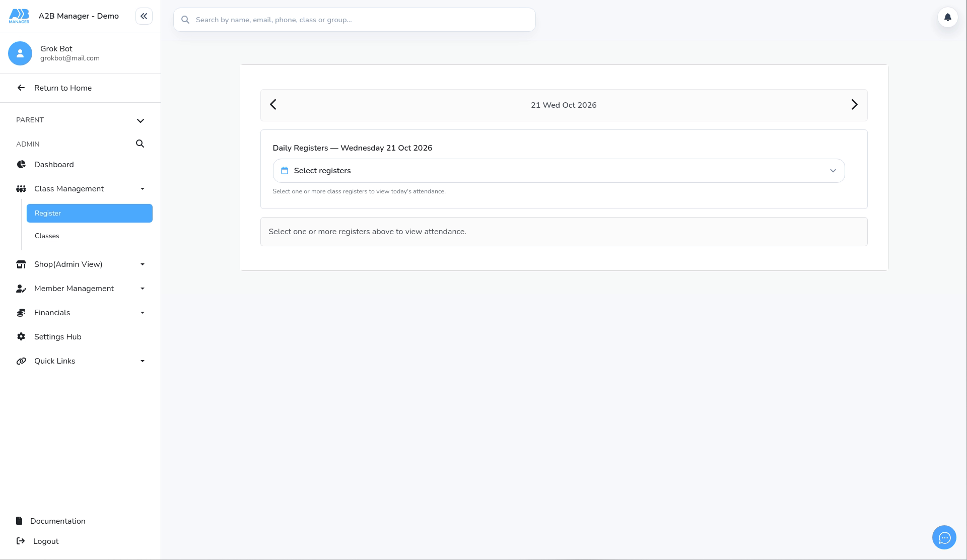Open the Classes page
Screen dimensions: 967x560
(90, 236)
